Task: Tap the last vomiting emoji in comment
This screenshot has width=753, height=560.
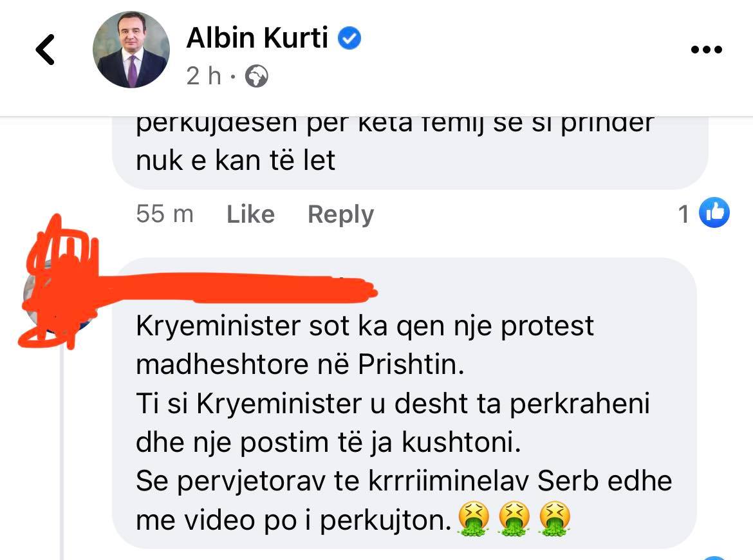Action: (555, 519)
